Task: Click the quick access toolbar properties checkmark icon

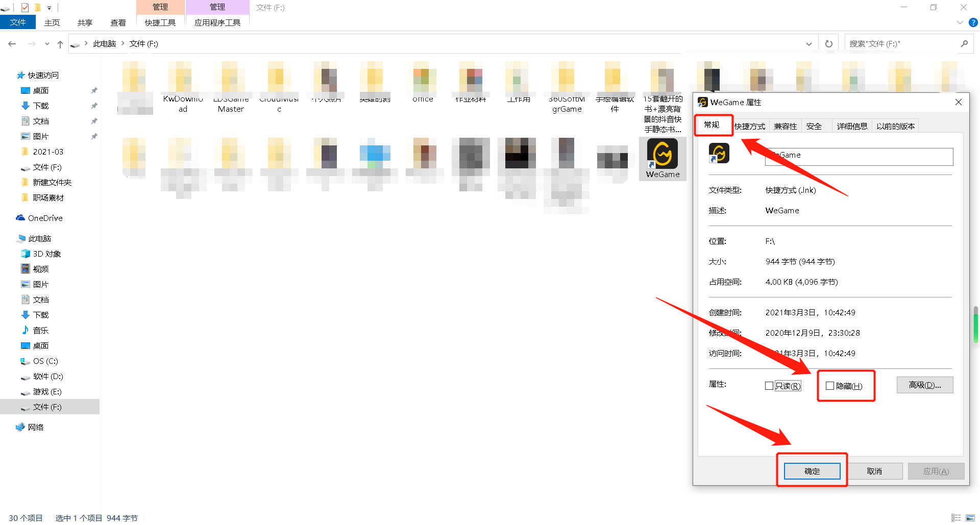Action: click(x=25, y=7)
